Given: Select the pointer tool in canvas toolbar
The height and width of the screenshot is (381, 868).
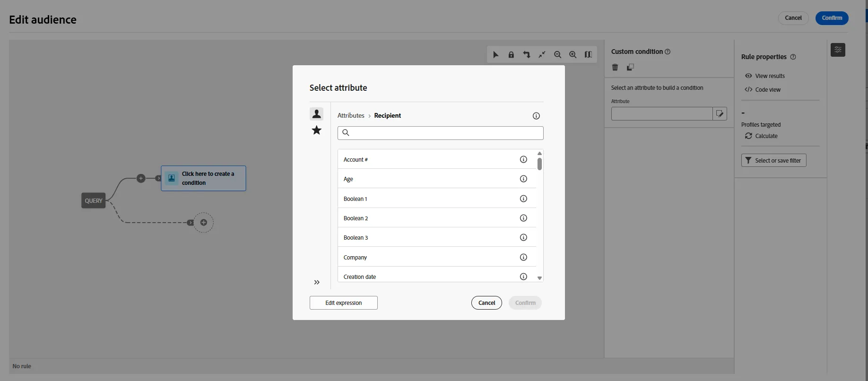Looking at the screenshot, I should pyautogui.click(x=495, y=55).
